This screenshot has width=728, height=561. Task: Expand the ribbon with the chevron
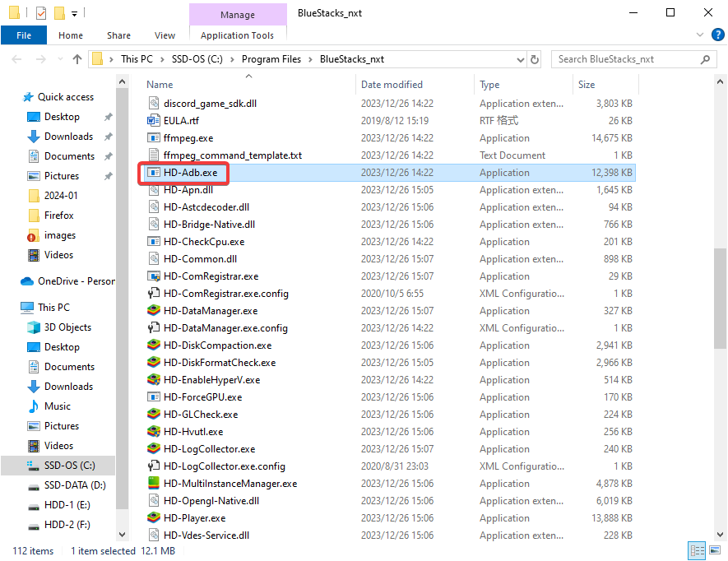click(x=700, y=35)
